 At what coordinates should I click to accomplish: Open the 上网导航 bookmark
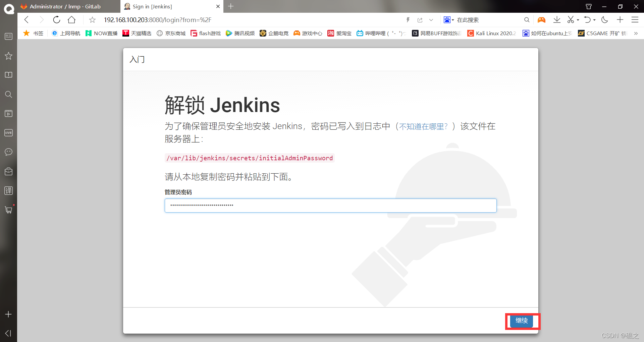[66, 33]
